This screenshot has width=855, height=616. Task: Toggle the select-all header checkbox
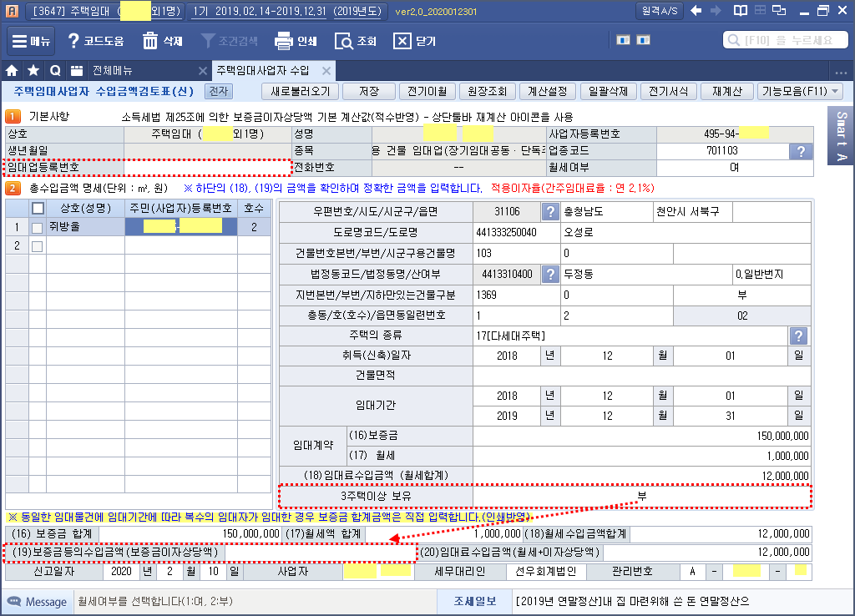[x=38, y=208]
